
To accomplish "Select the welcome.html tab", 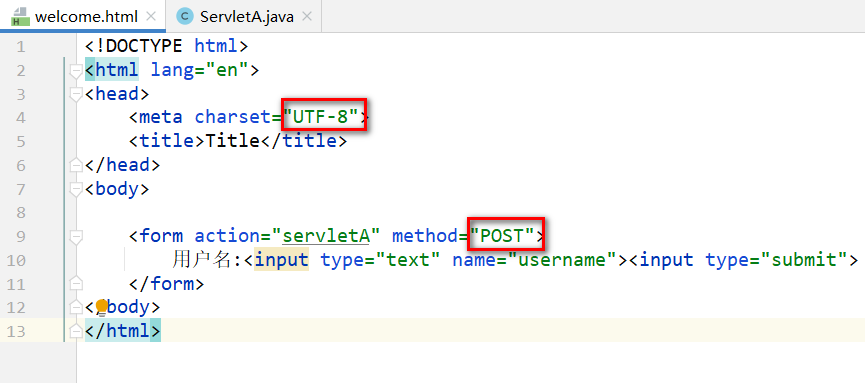I will (83, 17).
